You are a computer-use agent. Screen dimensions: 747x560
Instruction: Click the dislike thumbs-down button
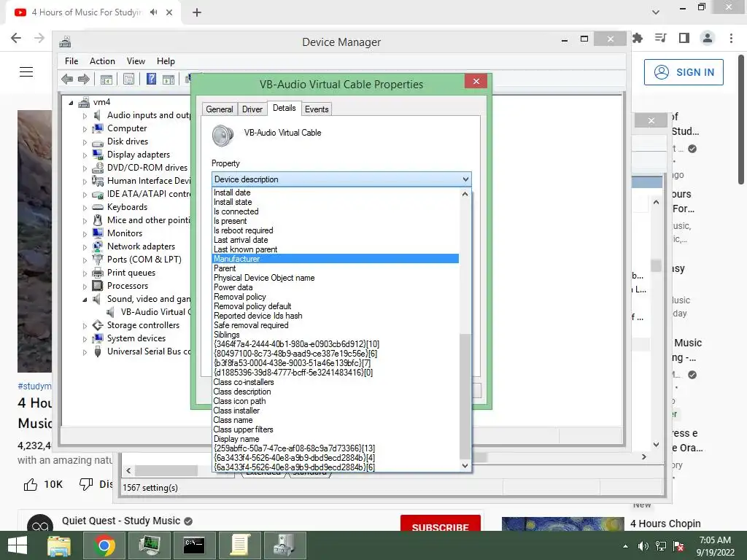[86, 484]
